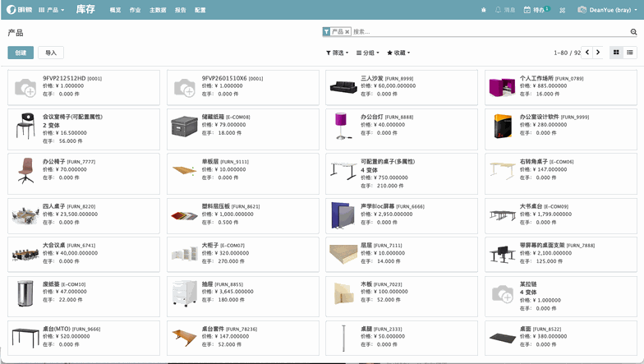Open the 会议室椅子 chair thumbnail

tap(25, 126)
